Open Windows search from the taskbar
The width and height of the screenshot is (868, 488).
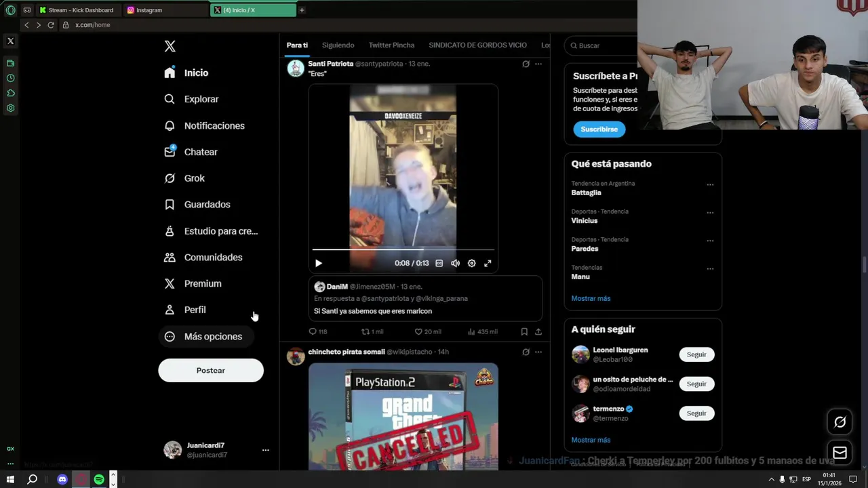pos(32,479)
